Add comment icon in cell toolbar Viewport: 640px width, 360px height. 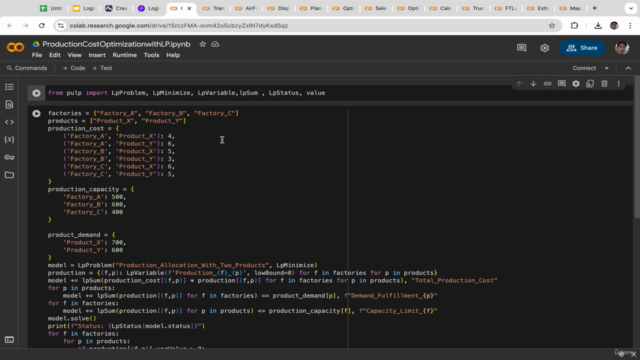(562, 84)
